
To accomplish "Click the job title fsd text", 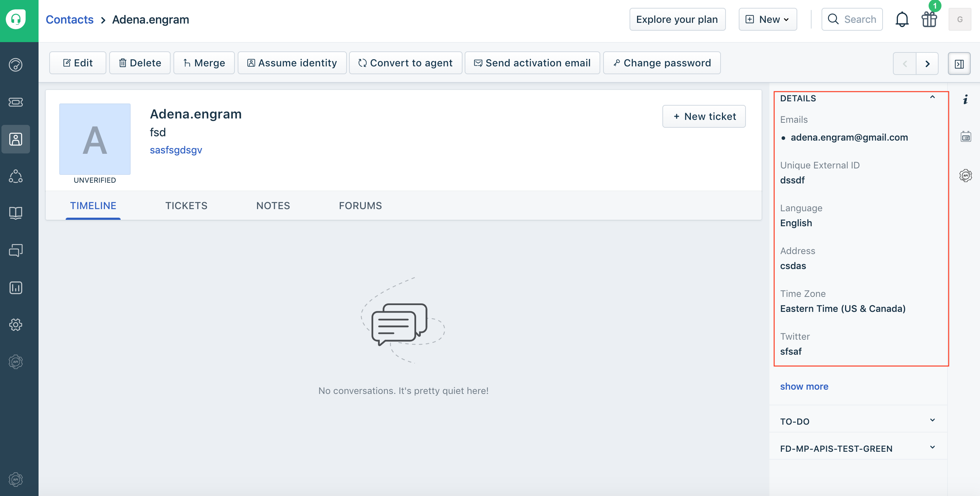I will (x=157, y=132).
